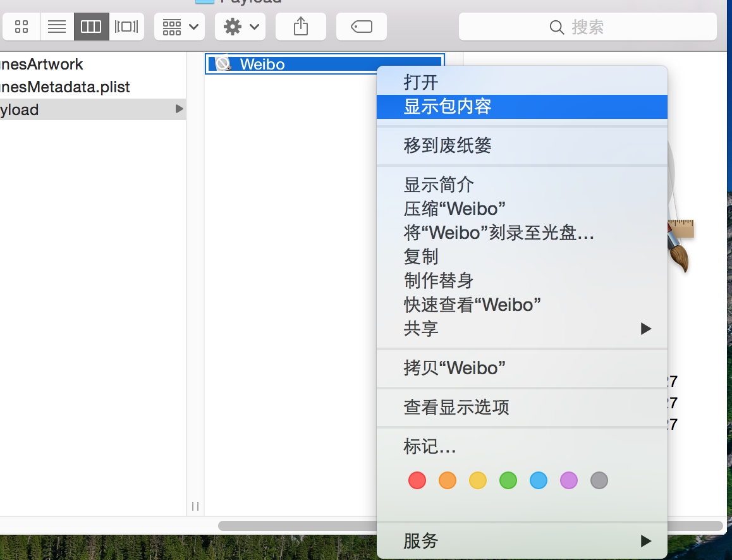Apply the green tag color
The height and width of the screenshot is (560, 732).
pyautogui.click(x=508, y=480)
